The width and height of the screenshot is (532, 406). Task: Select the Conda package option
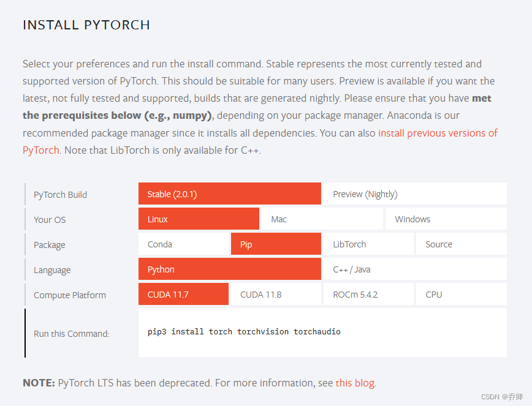(x=183, y=244)
